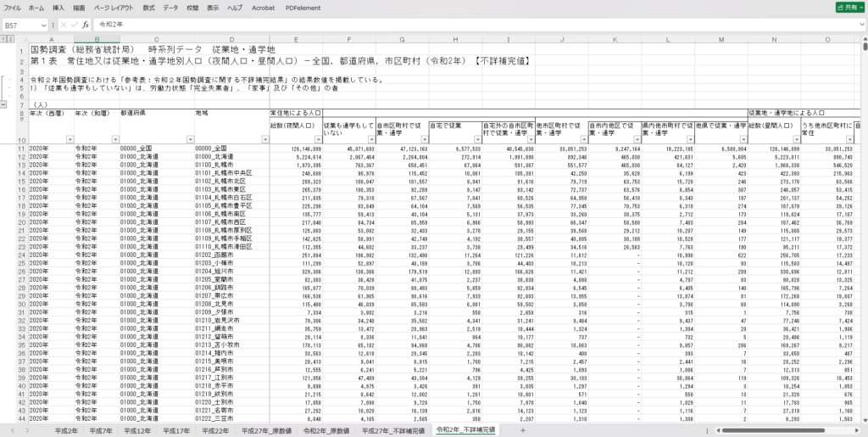Switch to 令和2年_原数値 sheet tab
The image size is (868, 437).
(x=326, y=430)
